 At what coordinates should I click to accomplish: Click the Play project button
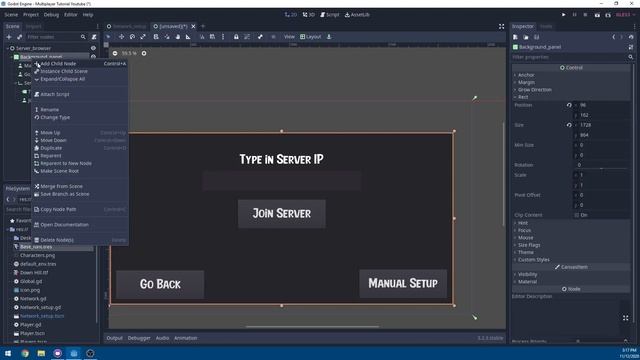pyautogui.click(x=563, y=15)
